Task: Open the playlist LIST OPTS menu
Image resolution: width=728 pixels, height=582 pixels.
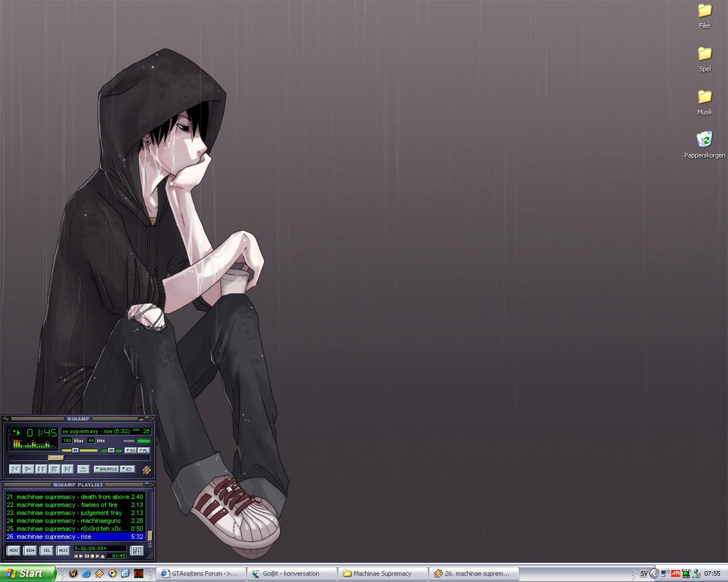Action: point(137,551)
